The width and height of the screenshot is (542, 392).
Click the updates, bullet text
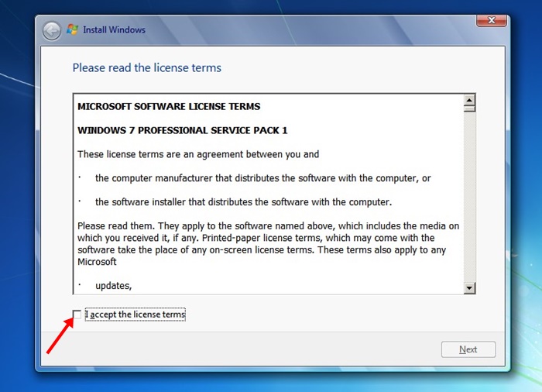click(113, 286)
